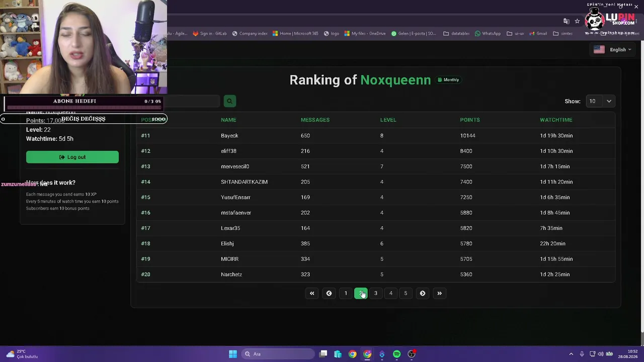Jump to the last page of rankings
644x362 pixels.
tap(440, 293)
